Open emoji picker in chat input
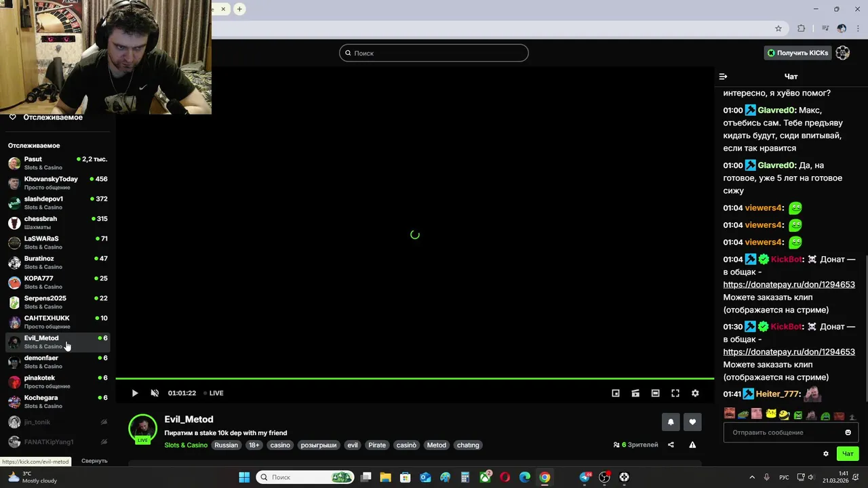This screenshot has height=488, width=868. 848,432
